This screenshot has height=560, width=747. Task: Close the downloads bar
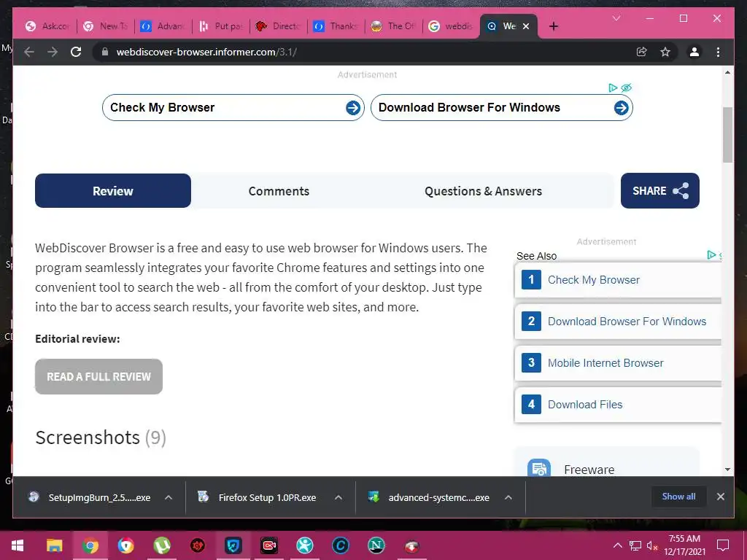(x=720, y=497)
